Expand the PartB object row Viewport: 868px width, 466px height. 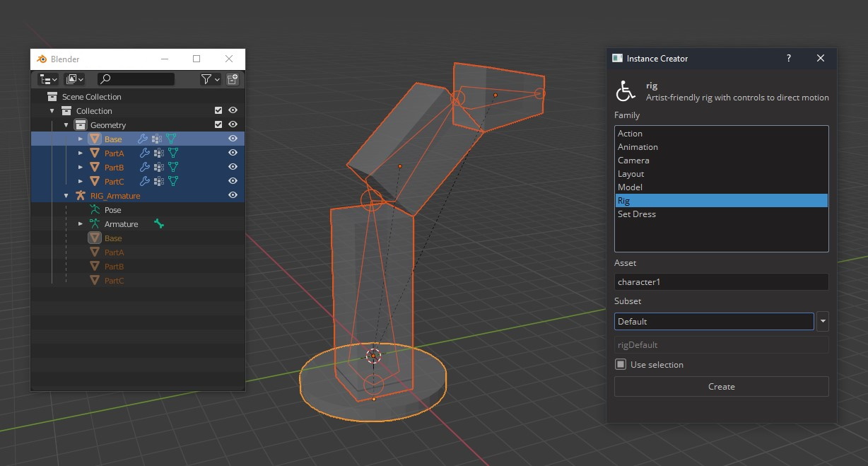pos(81,168)
